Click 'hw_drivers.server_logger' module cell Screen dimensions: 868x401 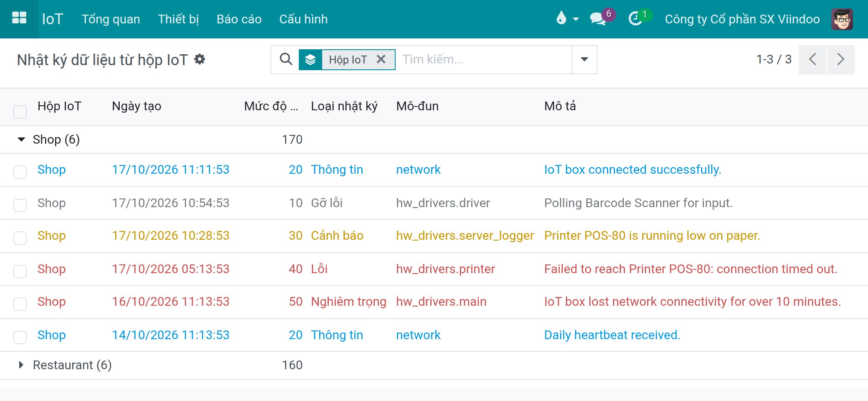pyautogui.click(x=465, y=236)
